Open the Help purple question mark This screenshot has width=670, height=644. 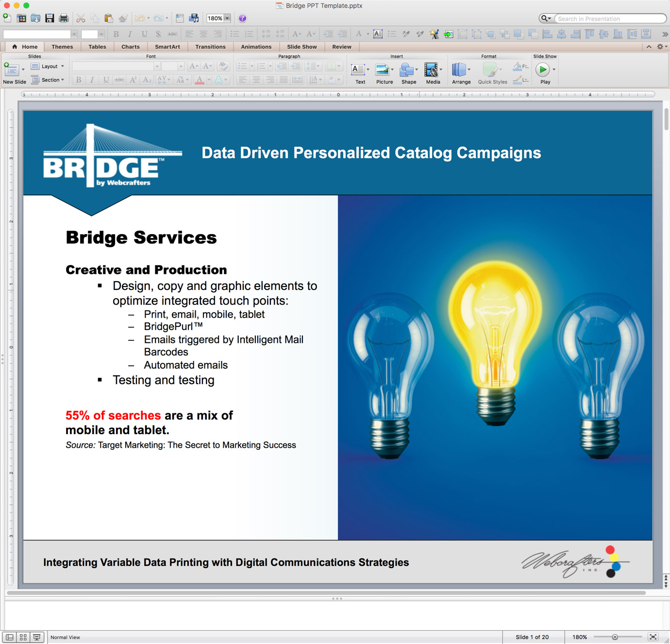pos(242,18)
